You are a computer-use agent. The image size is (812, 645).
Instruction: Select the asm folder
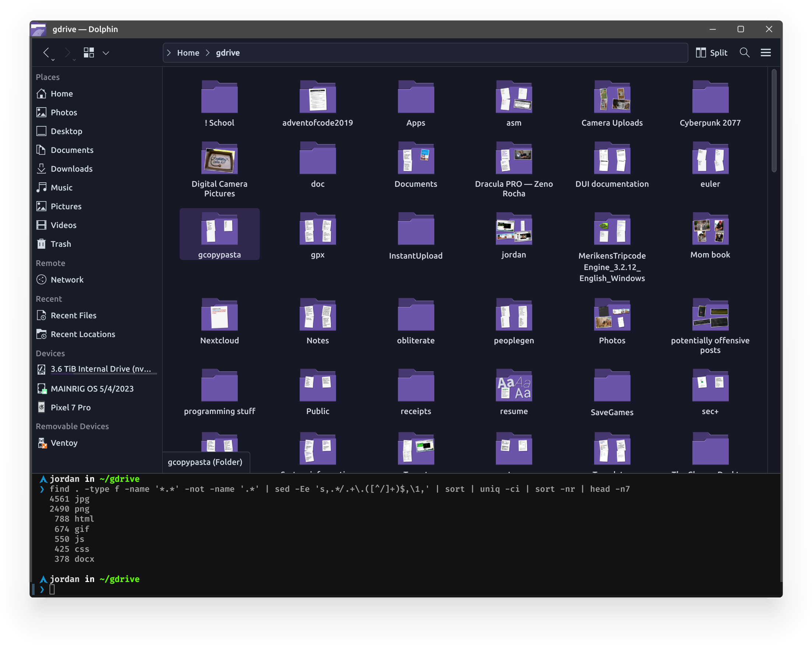pos(514,104)
